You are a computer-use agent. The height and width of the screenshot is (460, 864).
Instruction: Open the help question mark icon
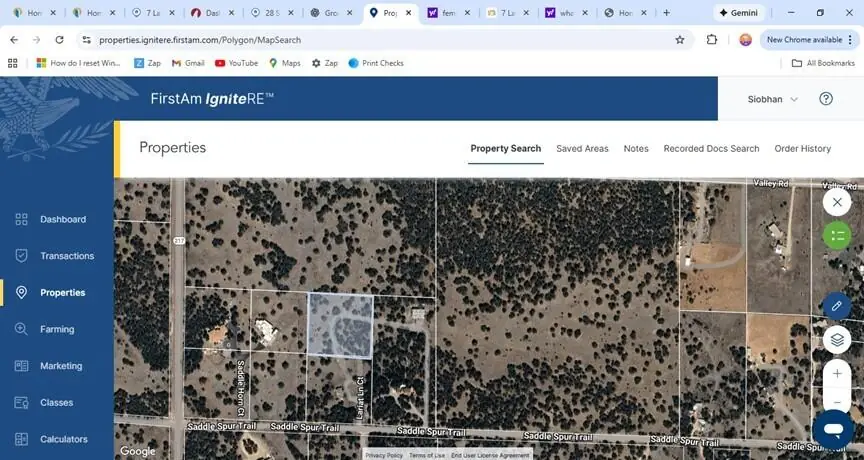[826, 99]
